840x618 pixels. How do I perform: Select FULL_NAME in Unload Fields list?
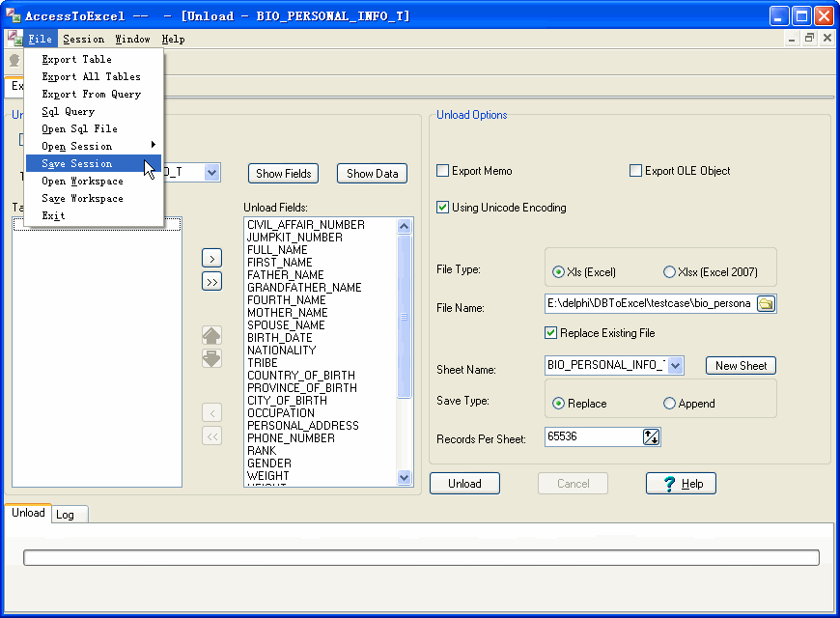click(277, 250)
